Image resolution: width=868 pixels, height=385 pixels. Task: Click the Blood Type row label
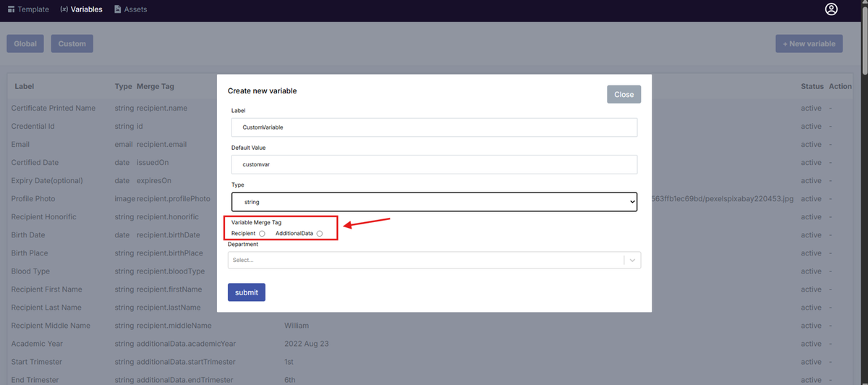point(30,271)
